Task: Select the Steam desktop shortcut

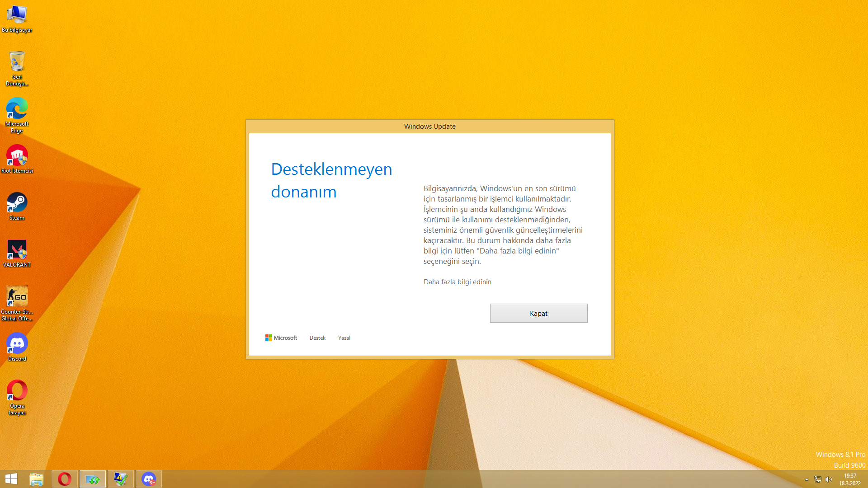Action: coord(17,206)
